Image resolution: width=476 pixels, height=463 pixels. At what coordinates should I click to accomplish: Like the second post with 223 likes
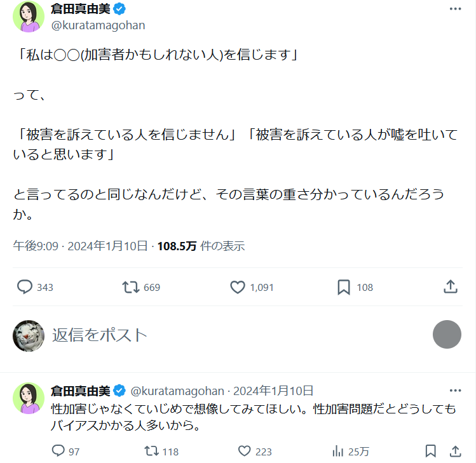pos(245,451)
